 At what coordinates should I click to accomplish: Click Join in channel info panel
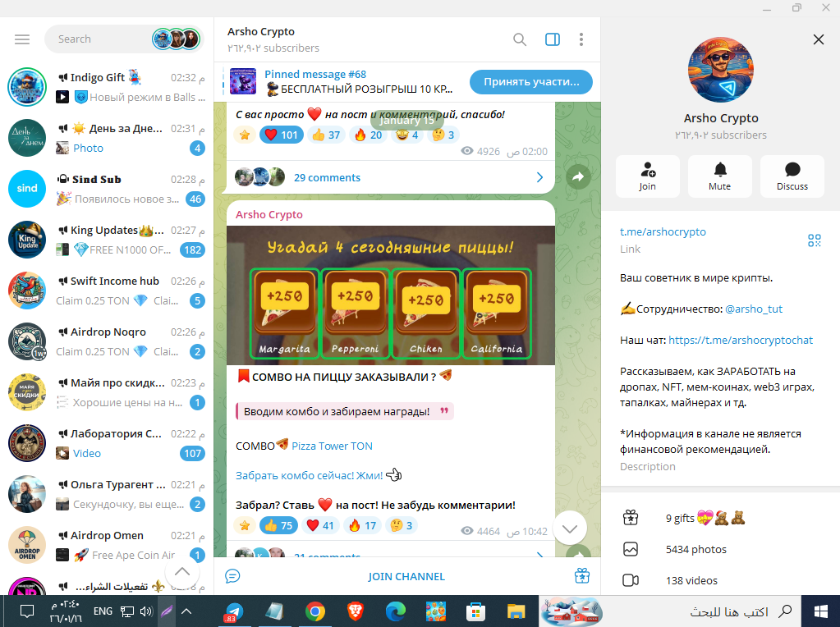click(647, 176)
